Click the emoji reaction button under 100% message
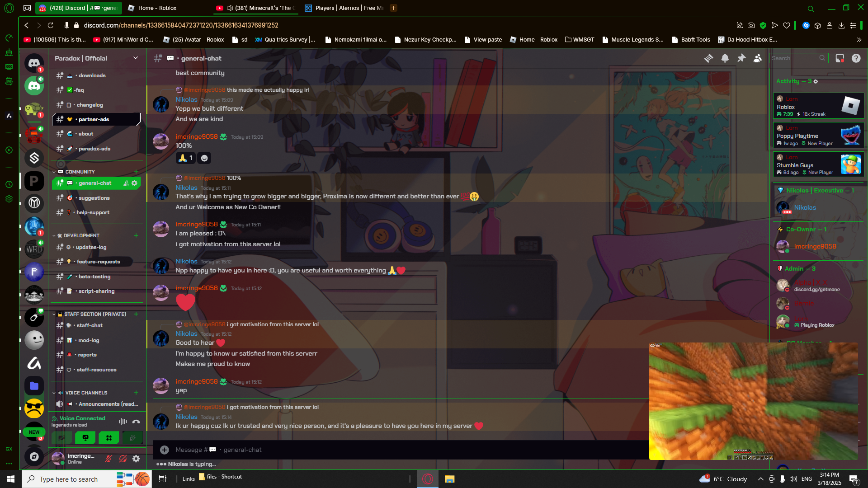This screenshot has height=488, width=868. pyautogui.click(x=204, y=158)
